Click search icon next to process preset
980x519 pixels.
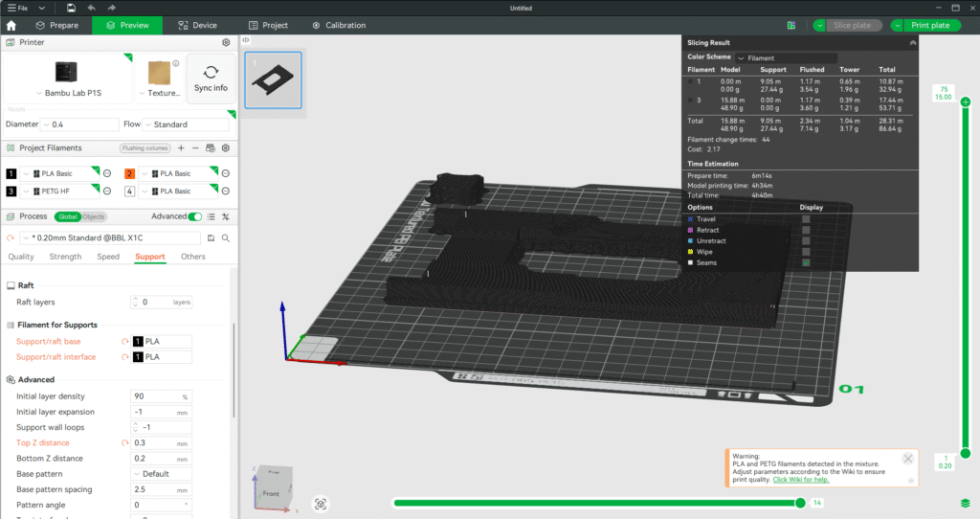click(226, 237)
